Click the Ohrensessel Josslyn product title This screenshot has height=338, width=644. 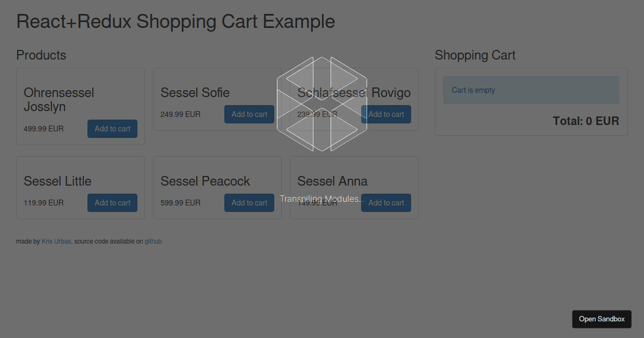[59, 100]
